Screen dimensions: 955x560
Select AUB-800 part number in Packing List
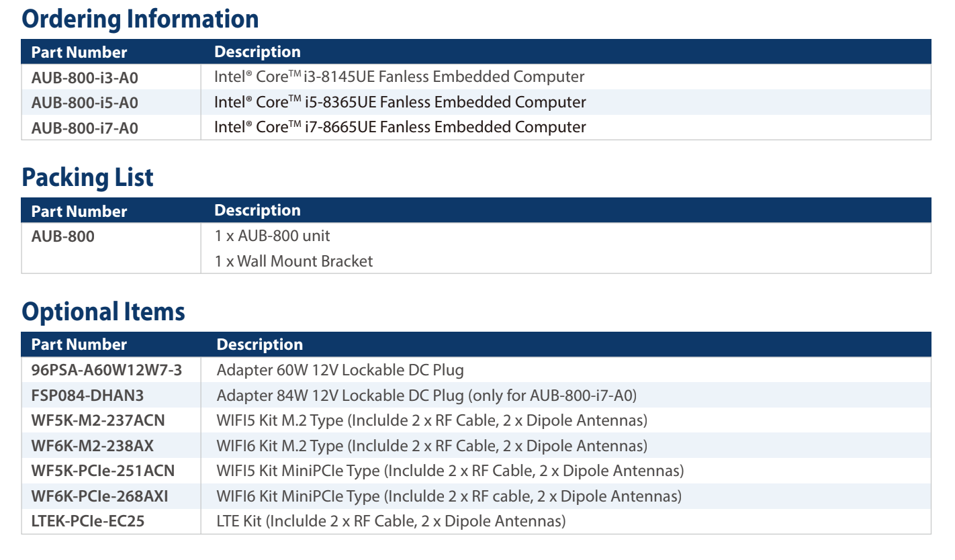[63, 236]
